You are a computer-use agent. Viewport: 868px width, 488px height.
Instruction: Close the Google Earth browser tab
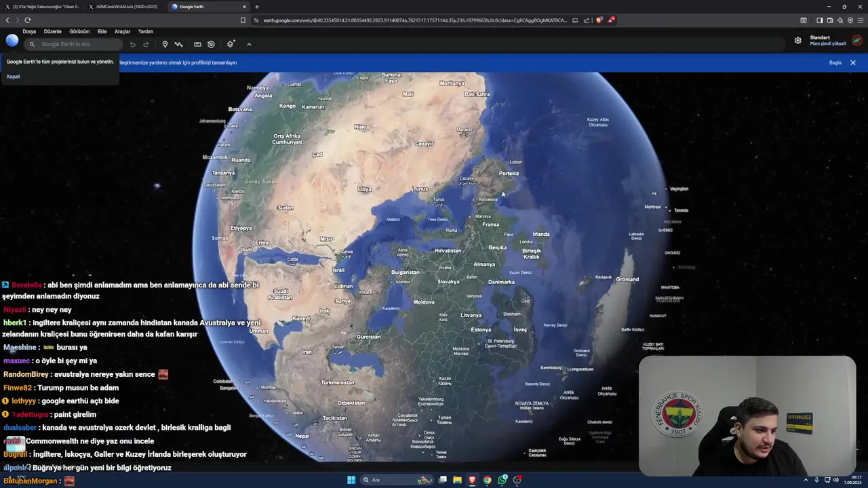click(244, 7)
